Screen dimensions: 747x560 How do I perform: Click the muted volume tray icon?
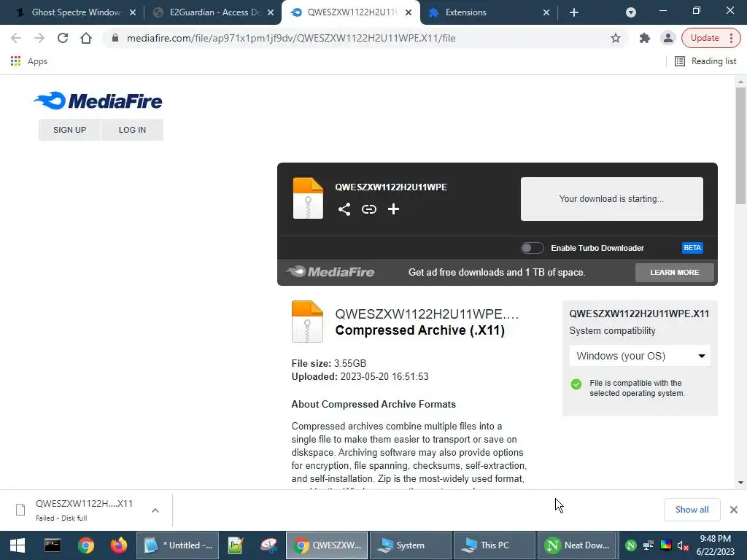(x=683, y=545)
